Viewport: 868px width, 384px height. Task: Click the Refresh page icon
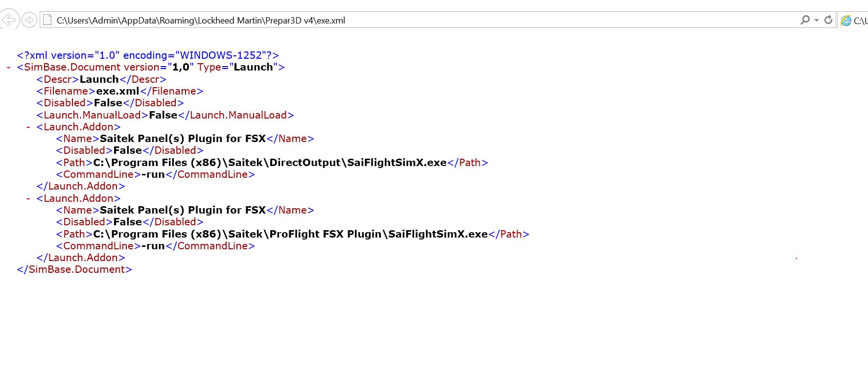pyautogui.click(x=828, y=20)
